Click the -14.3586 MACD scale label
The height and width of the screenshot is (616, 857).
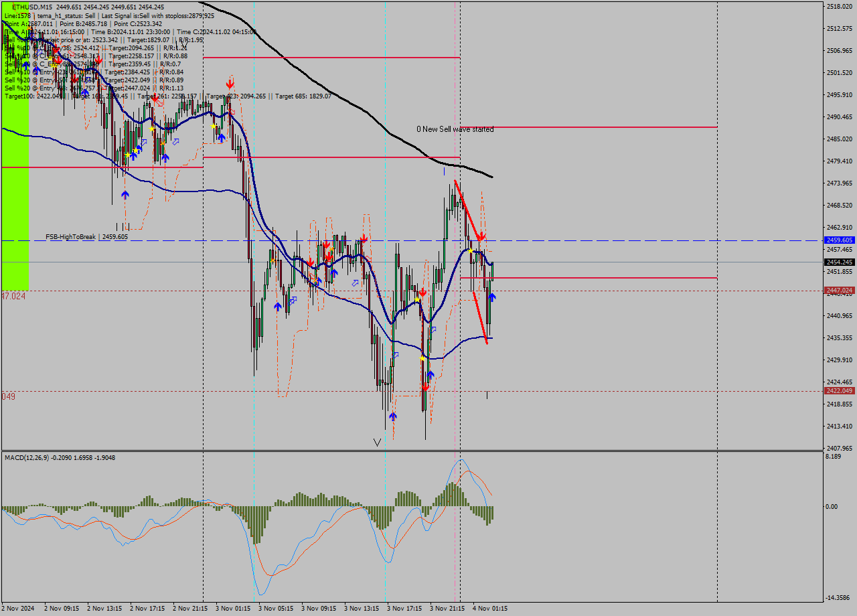838,597
